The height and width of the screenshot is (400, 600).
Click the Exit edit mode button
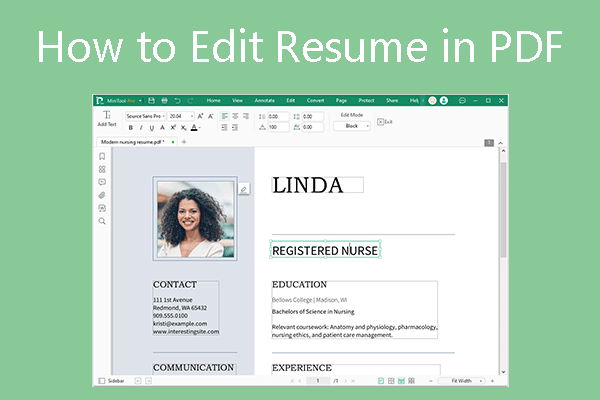point(385,122)
